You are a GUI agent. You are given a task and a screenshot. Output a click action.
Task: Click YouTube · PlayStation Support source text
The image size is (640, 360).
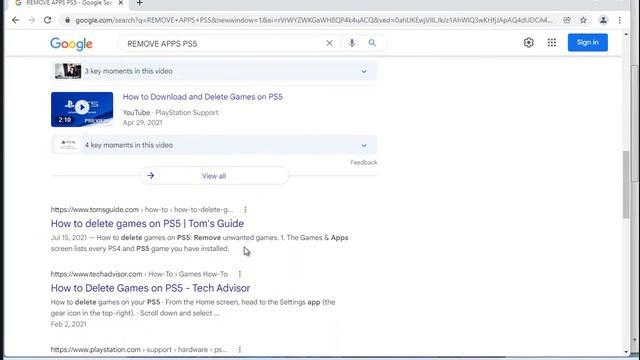(171, 113)
